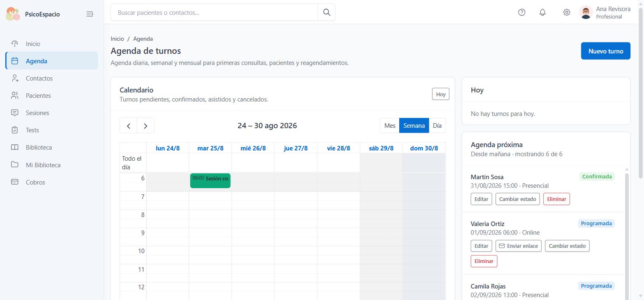Go to next week with right chevron
644x300 pixels.
tap(145, 126)
